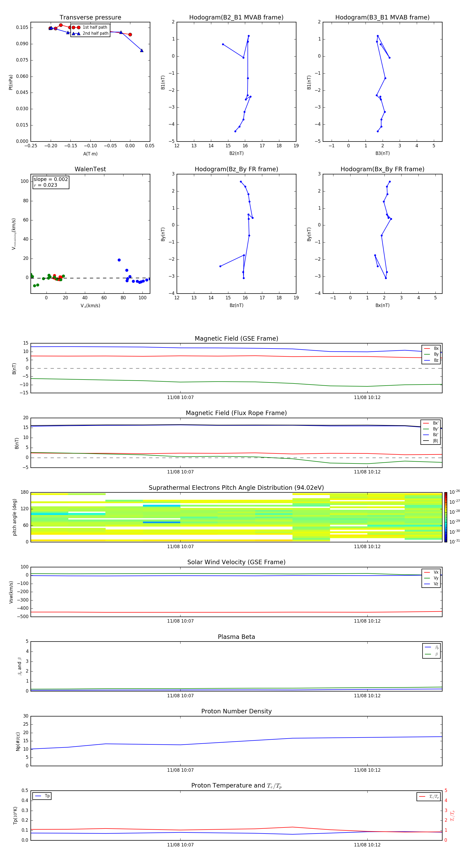Click the "Plasma Beta" plot title

236,637
